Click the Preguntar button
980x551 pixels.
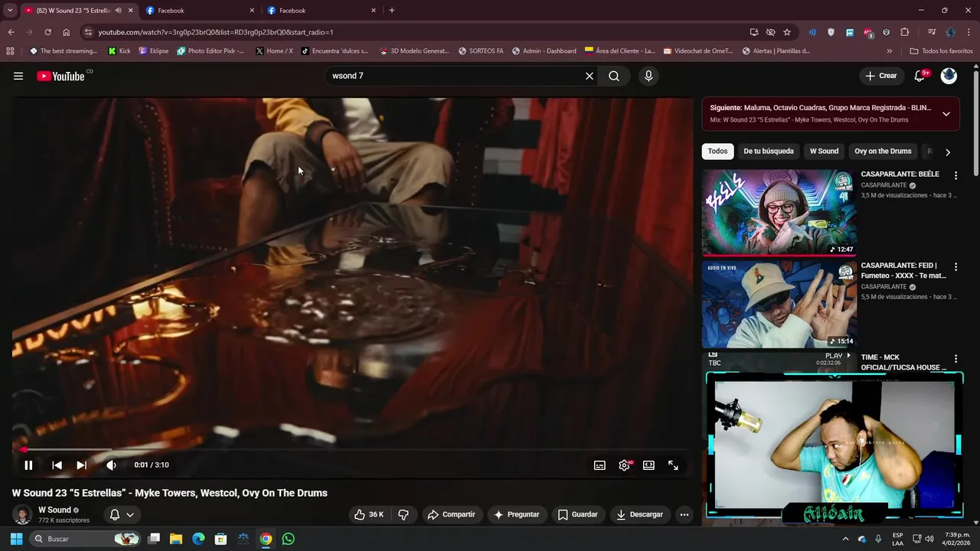517,514
